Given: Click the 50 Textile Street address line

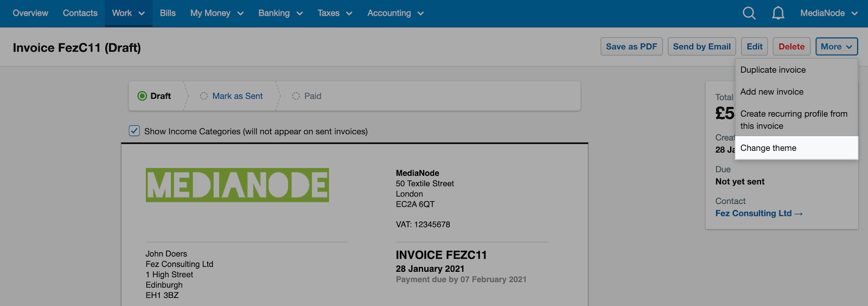Looking at the screenshot, I should (x=425, y=183).
